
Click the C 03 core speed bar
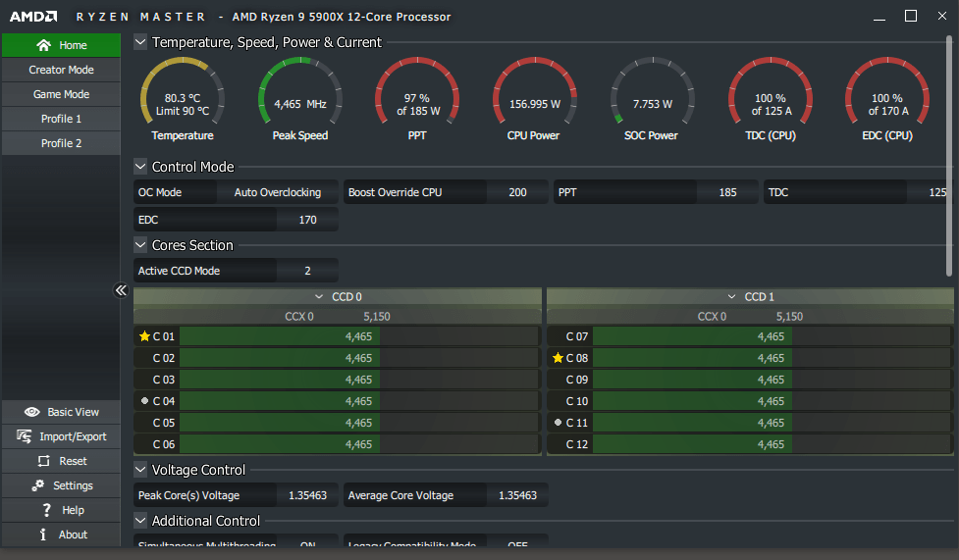358,380
